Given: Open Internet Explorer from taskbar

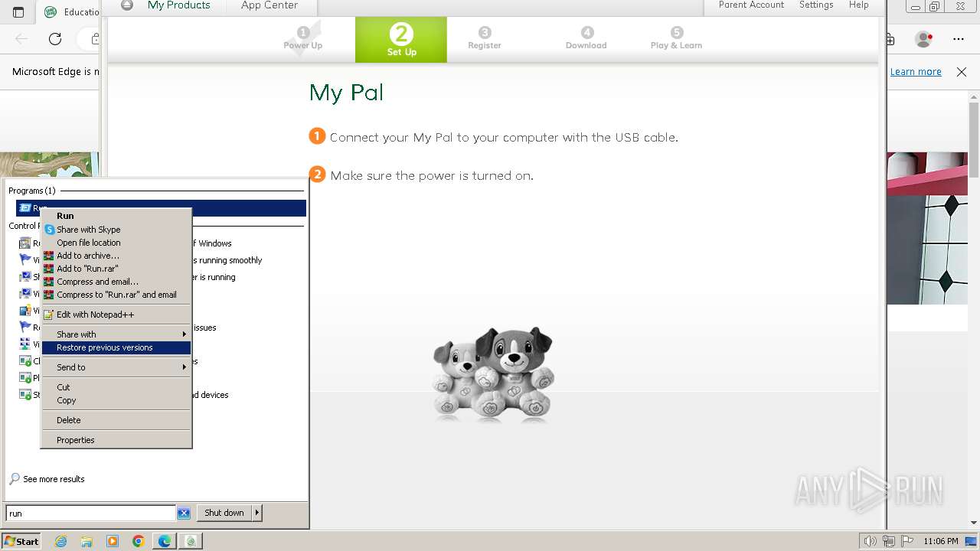Looking at the screenshot, I should point(60,541).
